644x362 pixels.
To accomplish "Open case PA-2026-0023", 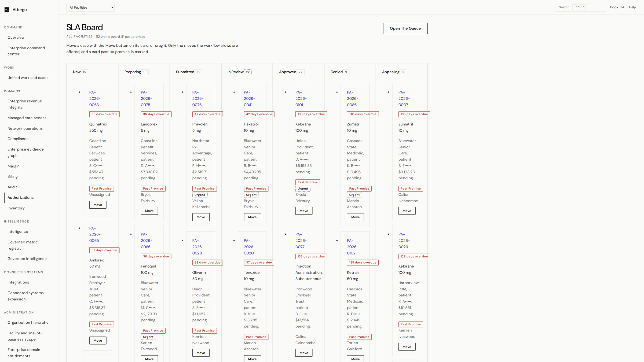I will coord(404,241).
